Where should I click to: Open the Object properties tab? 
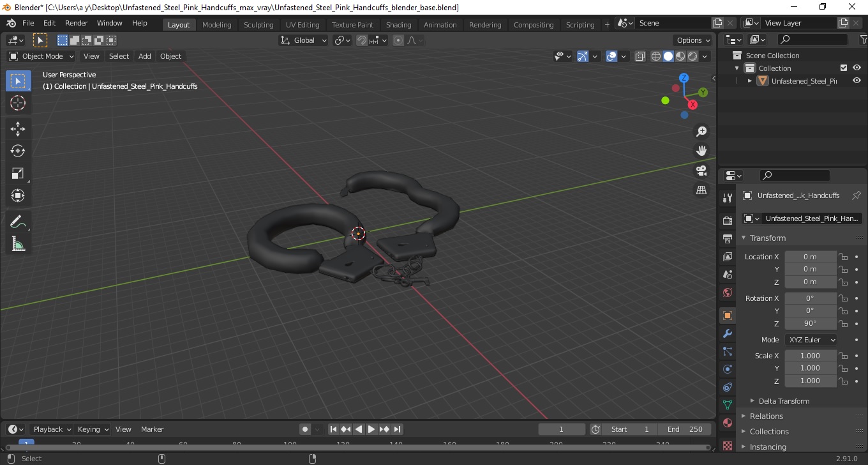[728, 316]
